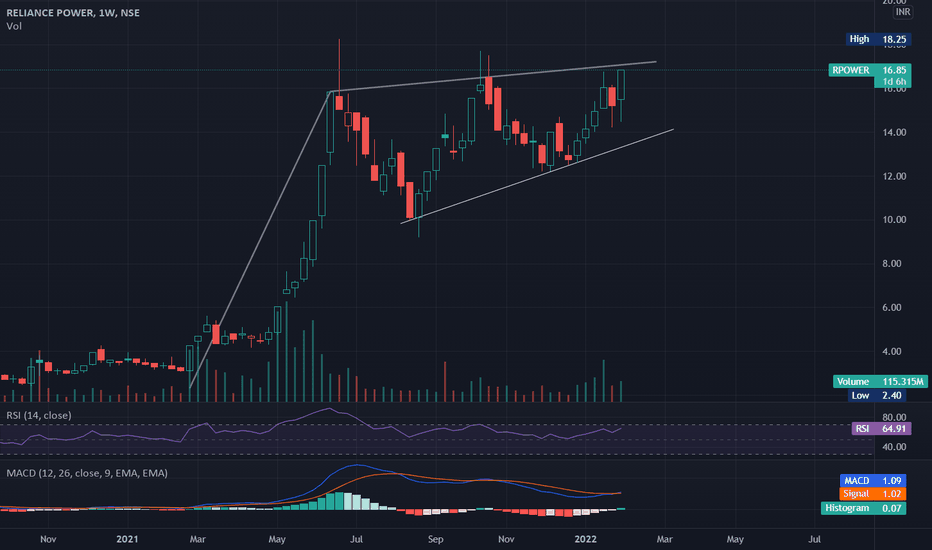Click the Volume 115.315M label

(880, 382)
